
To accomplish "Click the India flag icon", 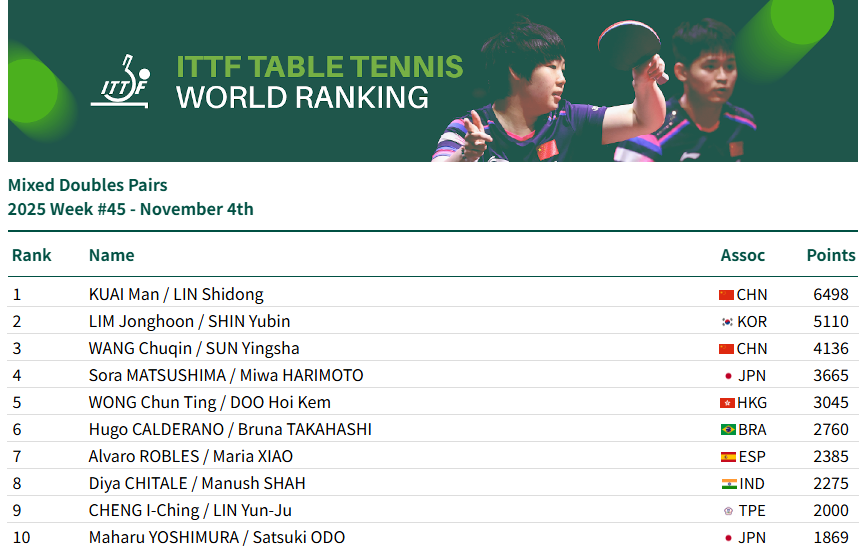I will [x=729, y=484].
